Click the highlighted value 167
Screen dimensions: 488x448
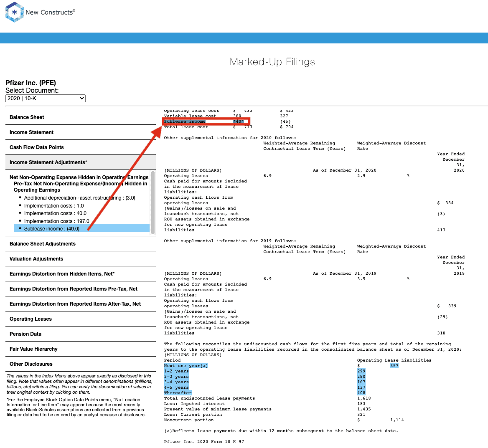coord(361,382)
